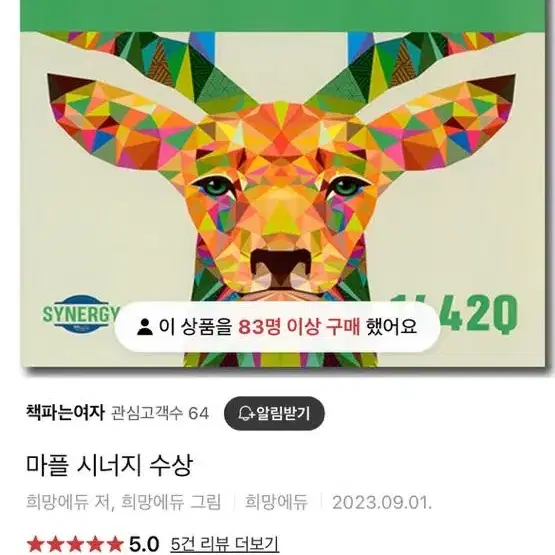Tap the bell icon in 알림받기
This screenshot has width=555, height=555.
[x=246, y=413]
